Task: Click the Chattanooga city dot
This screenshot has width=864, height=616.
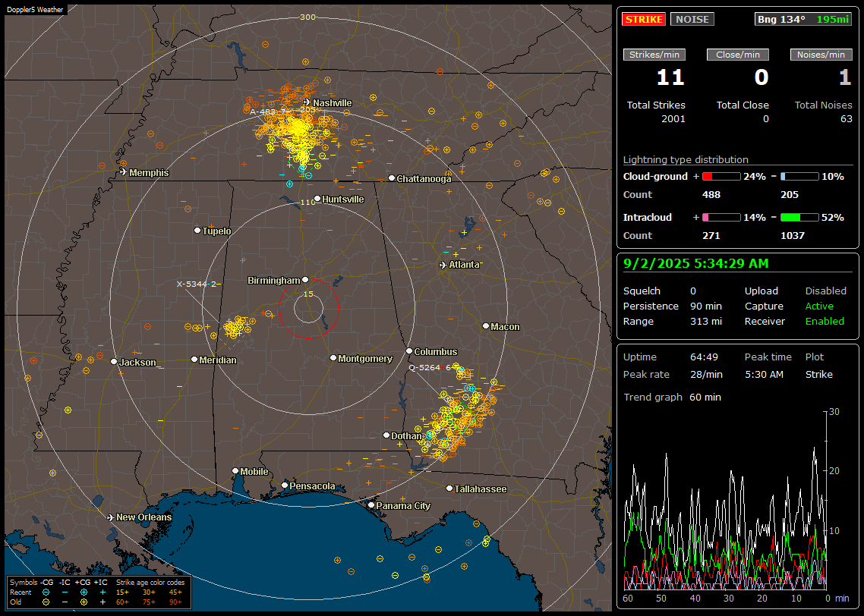Action: tap(392, 178)
